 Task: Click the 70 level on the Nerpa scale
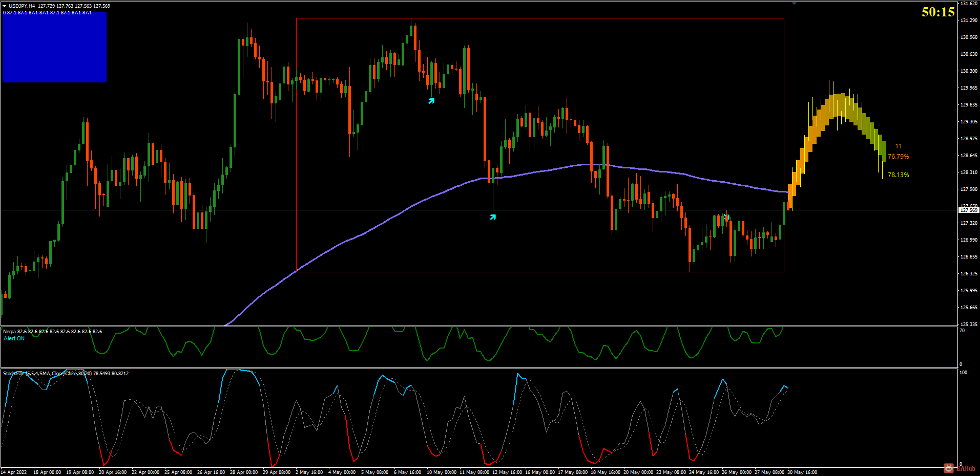tap(962, 331)
